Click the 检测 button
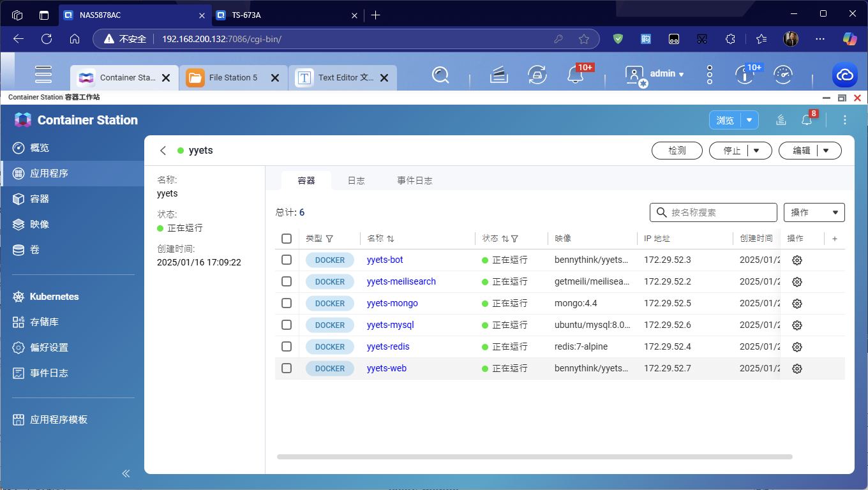Image resolution: width=868 pixels, height=490 pixels. (x=677, y=151)
